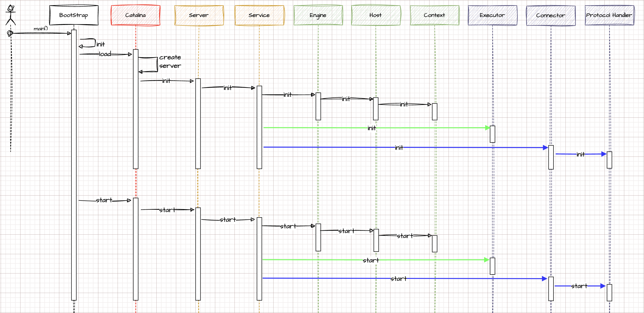Image resolution: width=644 pixels, height=313 pixels.
Task: Select the Protocol Handler box
Action: point(609,15)
